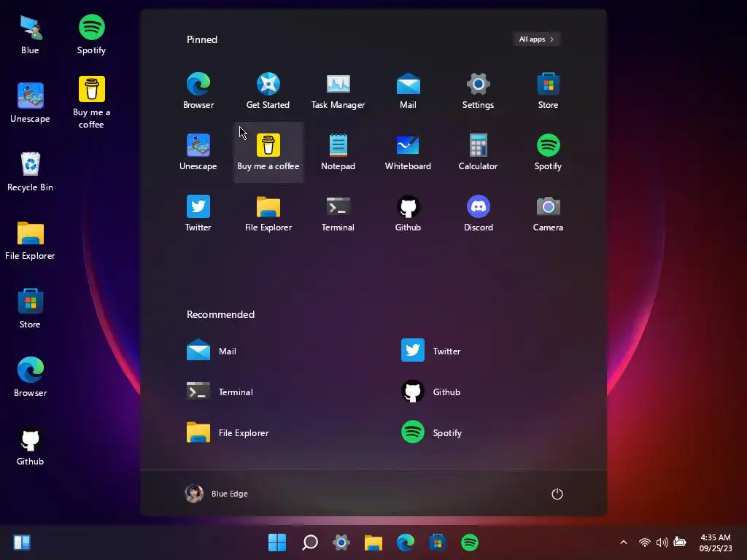Check battery status in system tray
Screen dimensions: 747x560
click(680, 542)
